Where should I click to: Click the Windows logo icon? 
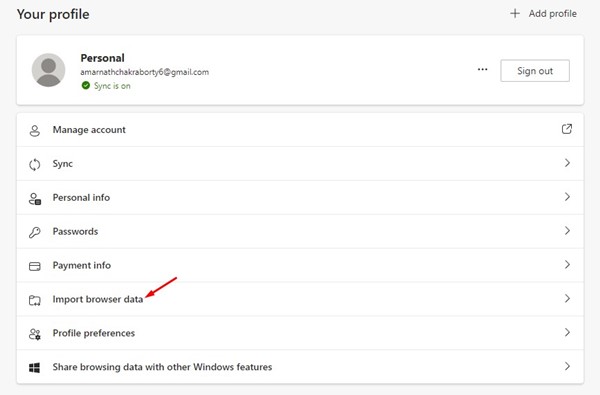[34, 368]
